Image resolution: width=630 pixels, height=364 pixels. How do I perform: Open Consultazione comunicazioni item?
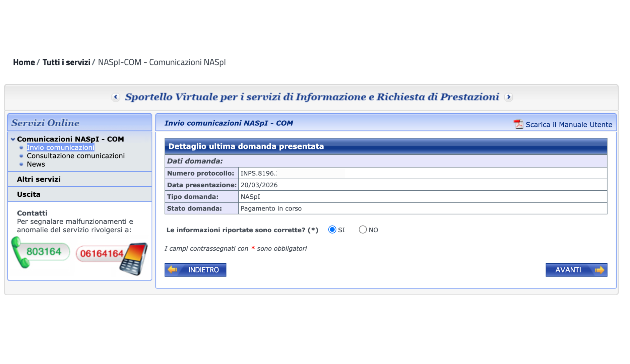click(76, 156)
